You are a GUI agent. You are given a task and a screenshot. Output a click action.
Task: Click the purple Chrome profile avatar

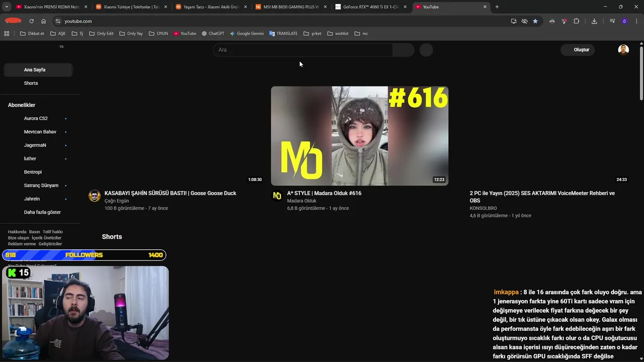click(x=624, y=21)
